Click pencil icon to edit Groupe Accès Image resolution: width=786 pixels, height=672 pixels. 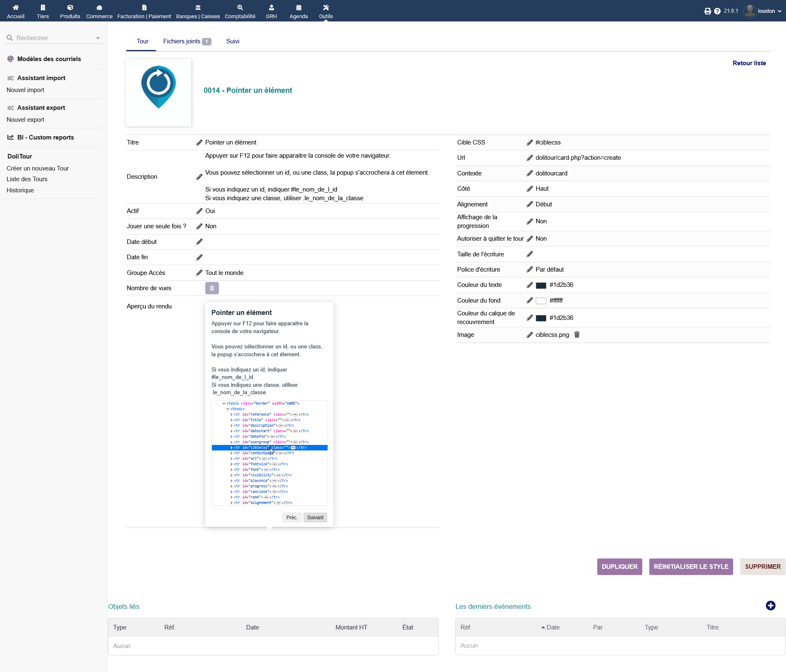pyautogui.click(x=199, y=273)
